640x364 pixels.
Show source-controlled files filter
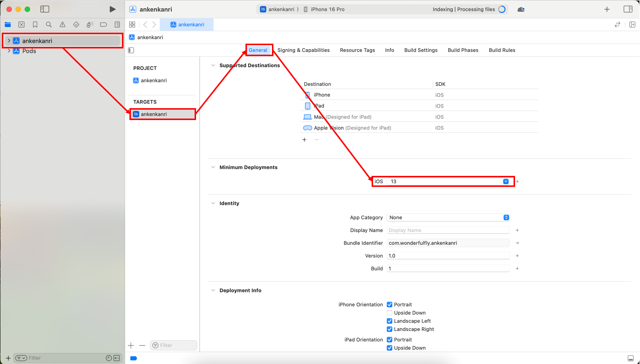coord(117,358)
